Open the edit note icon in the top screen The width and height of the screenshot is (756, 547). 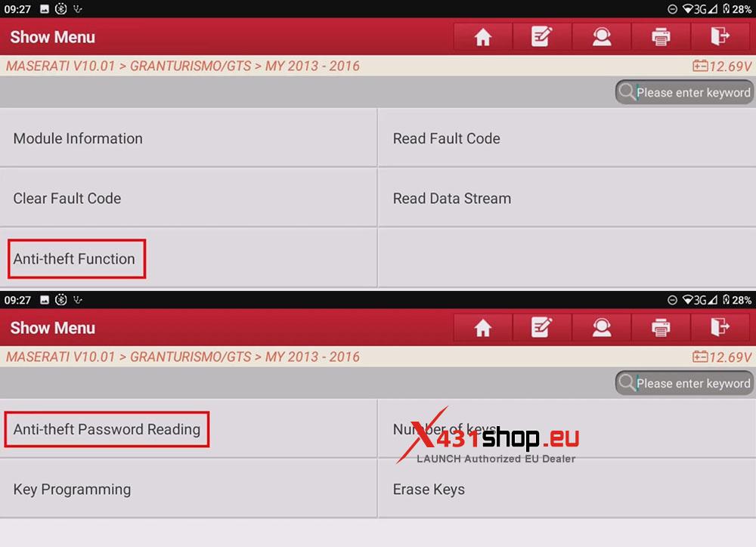542,36
